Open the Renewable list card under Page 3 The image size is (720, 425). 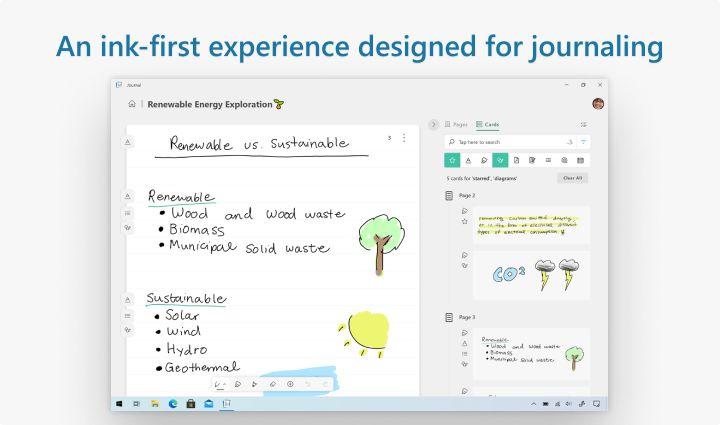tap(531, 353)
